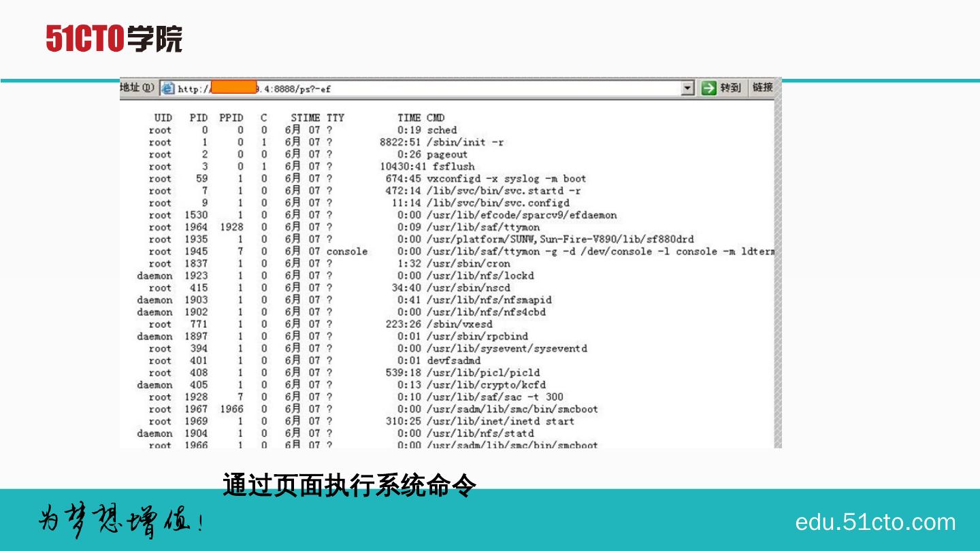The image size is (980, 551).
Task: Select the fsflush process entry
Action: click(x=454, y=167)
